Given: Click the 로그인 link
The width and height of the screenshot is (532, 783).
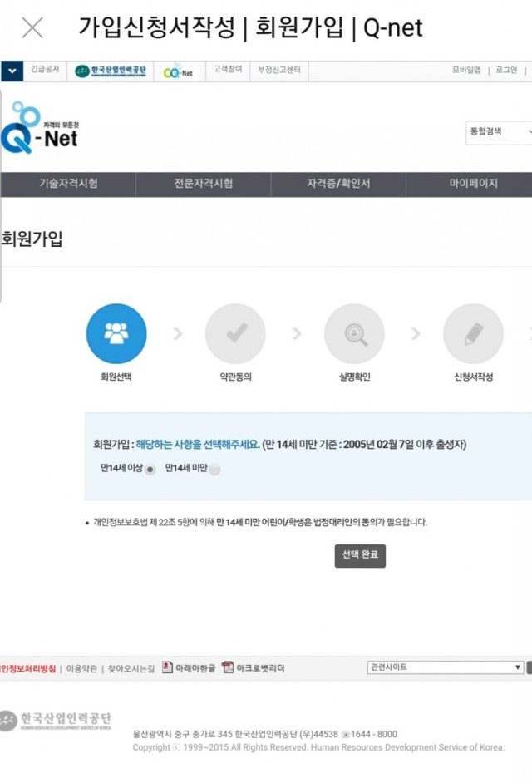Looking at the screenshot, I should click(506, 71).
